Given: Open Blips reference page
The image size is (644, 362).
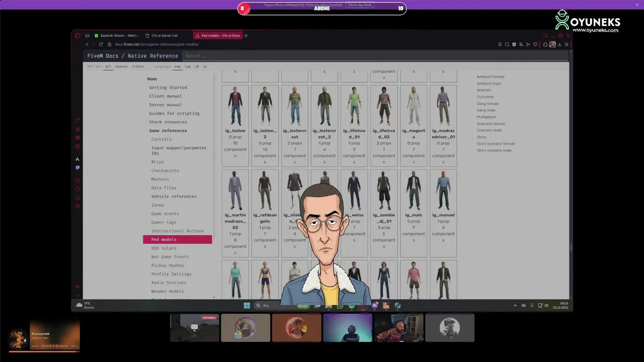Looking at the screenshot, I should (157, 162).
